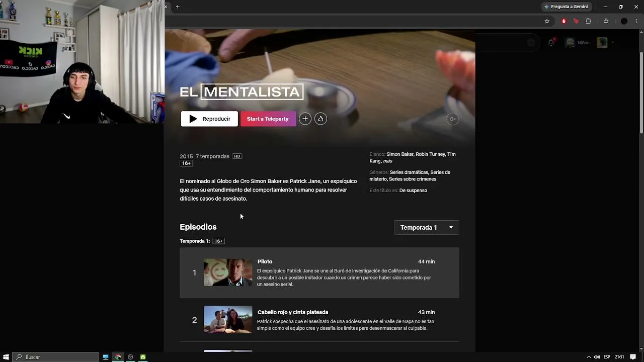644x362 pixels.
Task: Open the round dark app on the taskbar
Action: pyautogui.click(x=130, y=357)
